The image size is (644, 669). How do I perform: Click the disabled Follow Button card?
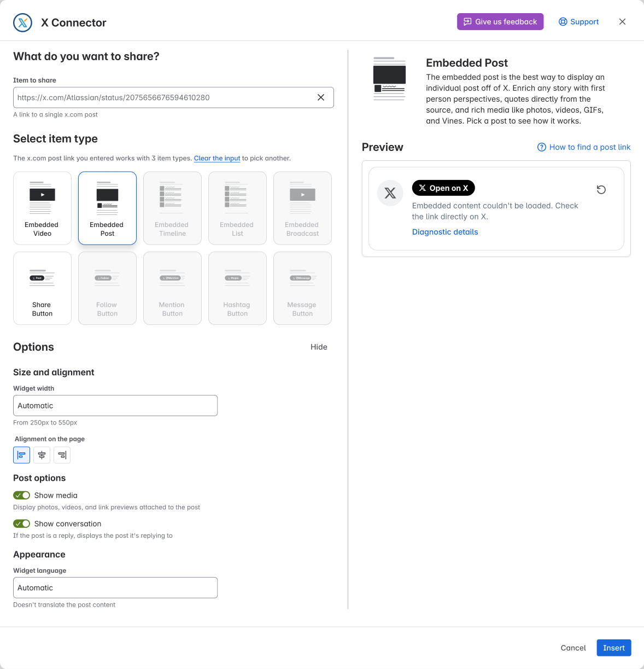107,288
